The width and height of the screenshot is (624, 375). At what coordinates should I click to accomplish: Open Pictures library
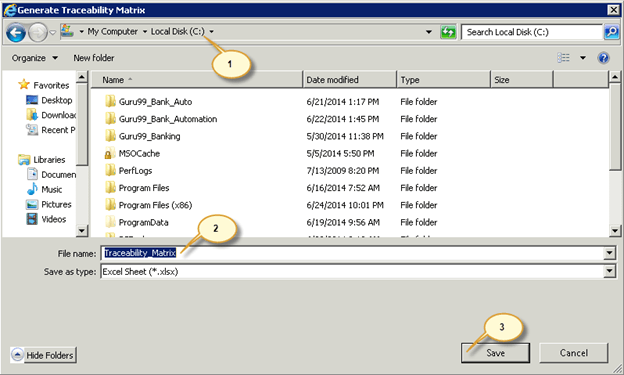click(56, 205)
